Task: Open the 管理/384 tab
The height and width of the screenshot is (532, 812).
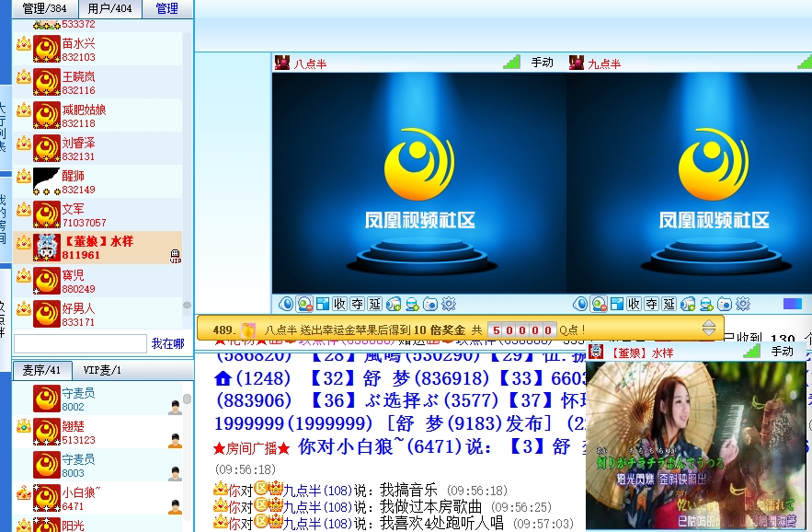Action: click(x=44, y=8)
